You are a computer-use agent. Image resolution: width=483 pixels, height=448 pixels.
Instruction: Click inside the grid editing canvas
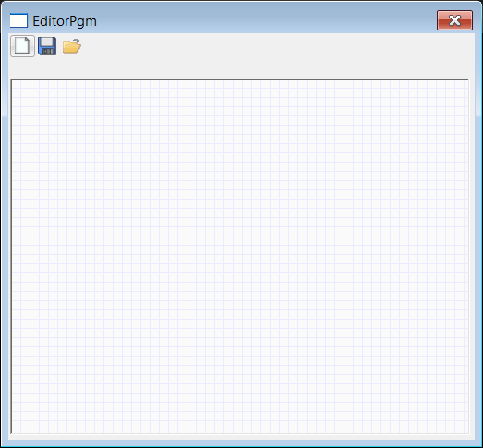coord(240,257)
